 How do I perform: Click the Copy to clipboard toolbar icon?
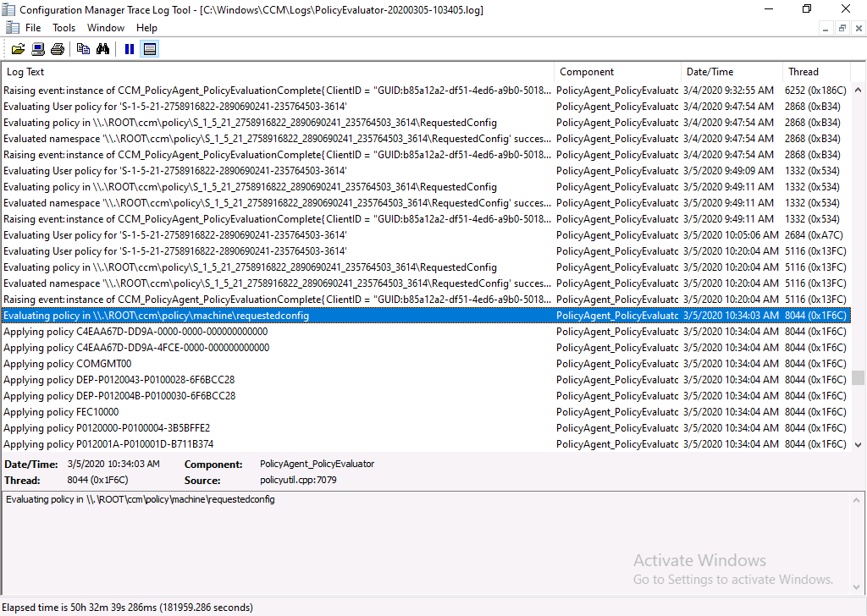84,49
